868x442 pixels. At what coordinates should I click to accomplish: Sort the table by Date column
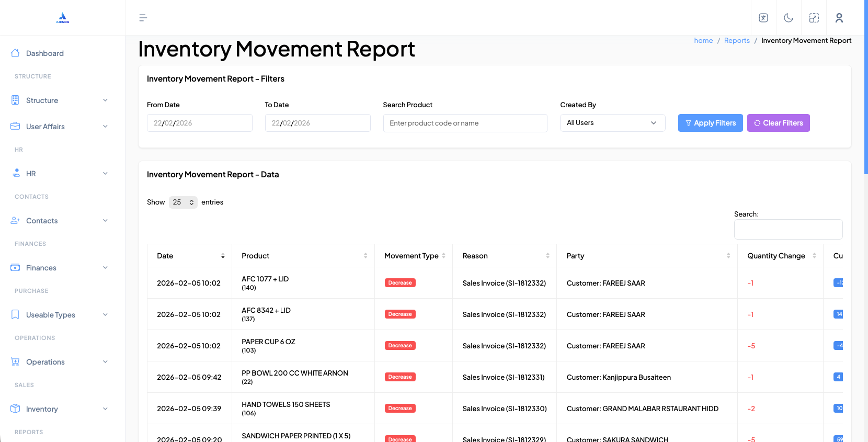pyautogui.click(x=189, y=256)
